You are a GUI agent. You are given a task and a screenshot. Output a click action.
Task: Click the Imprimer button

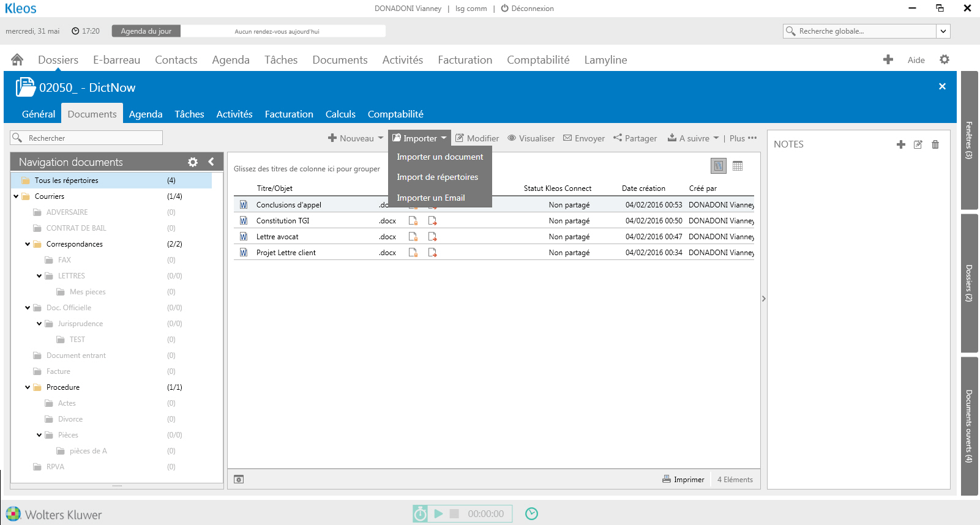[683, 480]
